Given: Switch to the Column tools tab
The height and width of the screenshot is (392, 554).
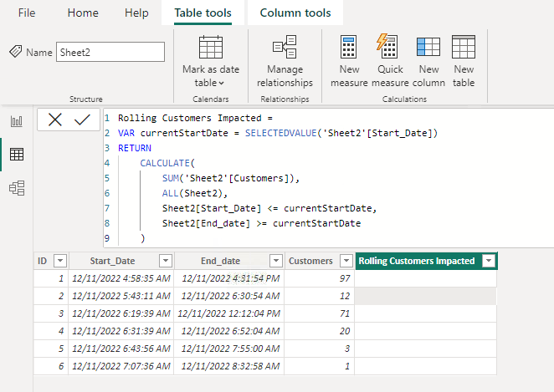Looking at the screenshot, I should [x=295, y=13].
